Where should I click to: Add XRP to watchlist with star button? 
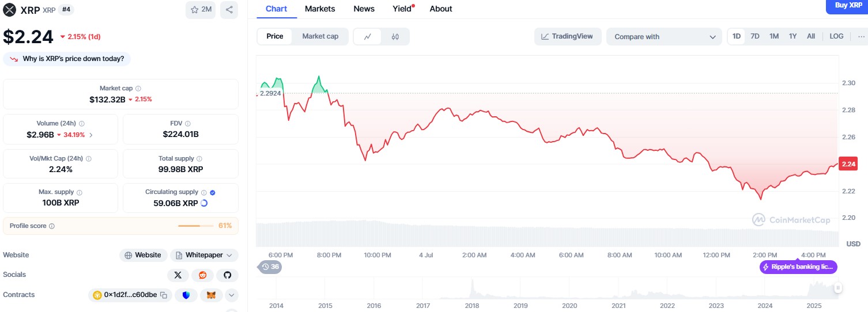[x=201, y=10]
